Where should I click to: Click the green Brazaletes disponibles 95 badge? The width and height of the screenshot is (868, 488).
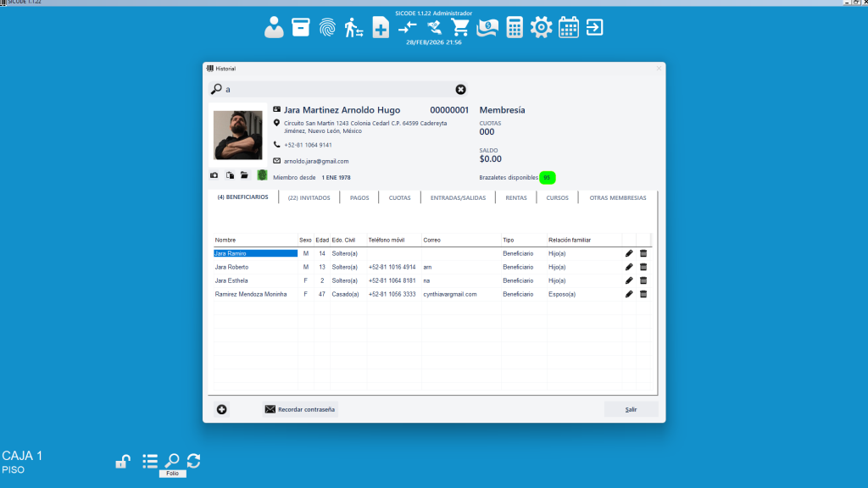point(548,178)
